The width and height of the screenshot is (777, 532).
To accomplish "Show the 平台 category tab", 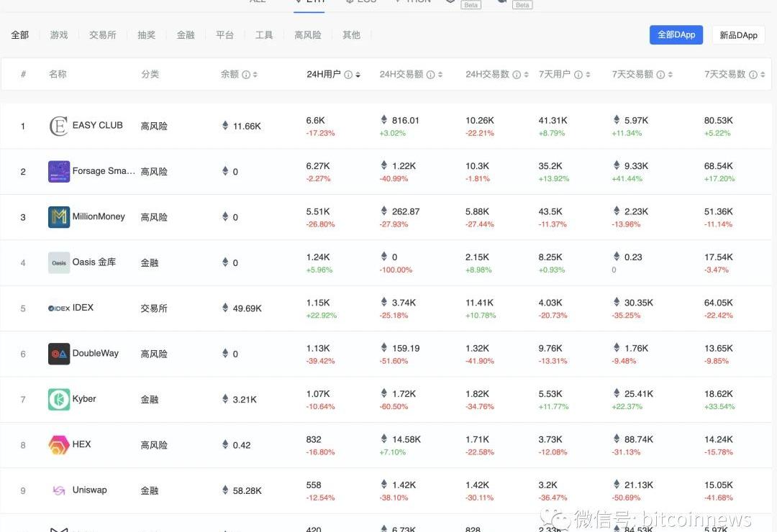I will (225, 35).
